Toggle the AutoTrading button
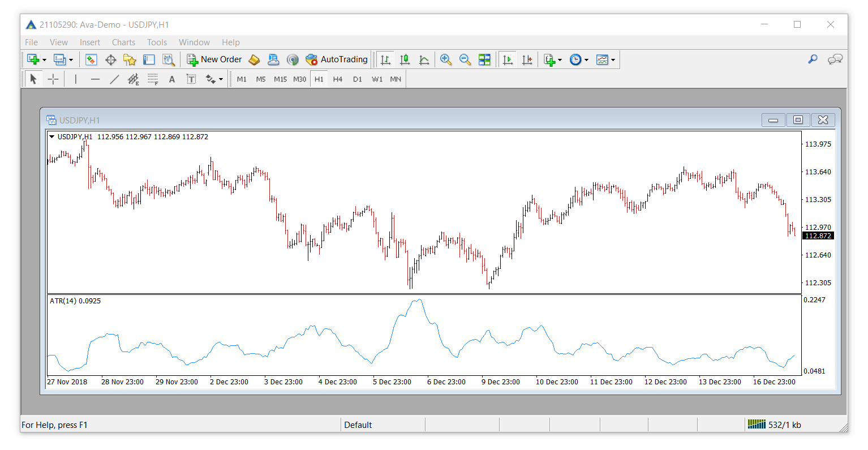Screen dimensions: 868x450 (x=337, y=59)
